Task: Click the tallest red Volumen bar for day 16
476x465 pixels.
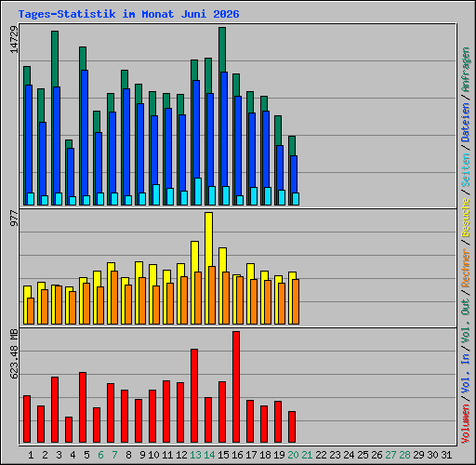Action: click(236, 387)
